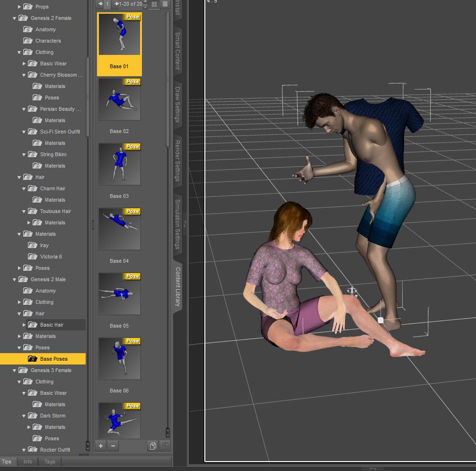Open the Simulation Settings side tab
476x471 pixels.
[177, 224]
